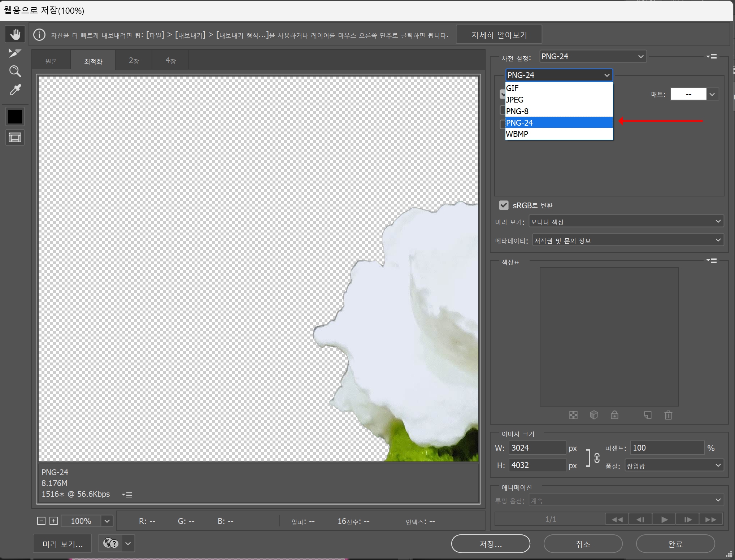The height and width of the screenshot is (560, 735).
Task: Switch to the 4장 (4-Up) tab
Action: tap(170, 61)
